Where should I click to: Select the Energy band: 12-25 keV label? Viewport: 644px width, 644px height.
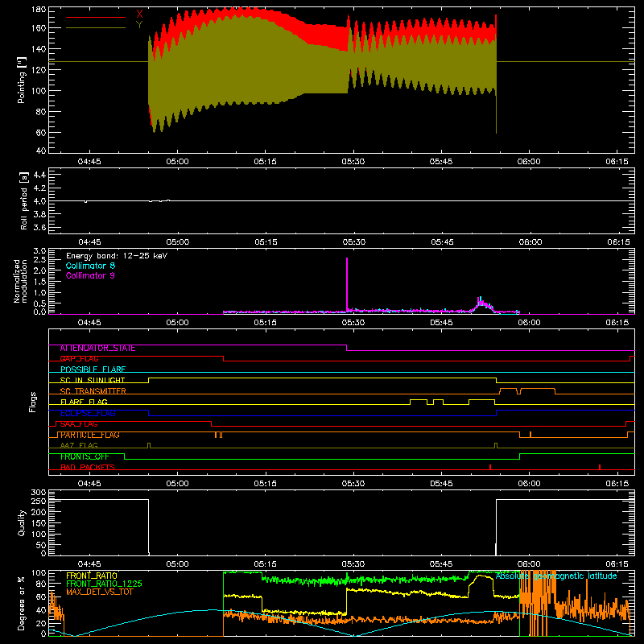[x=117, y=256]
